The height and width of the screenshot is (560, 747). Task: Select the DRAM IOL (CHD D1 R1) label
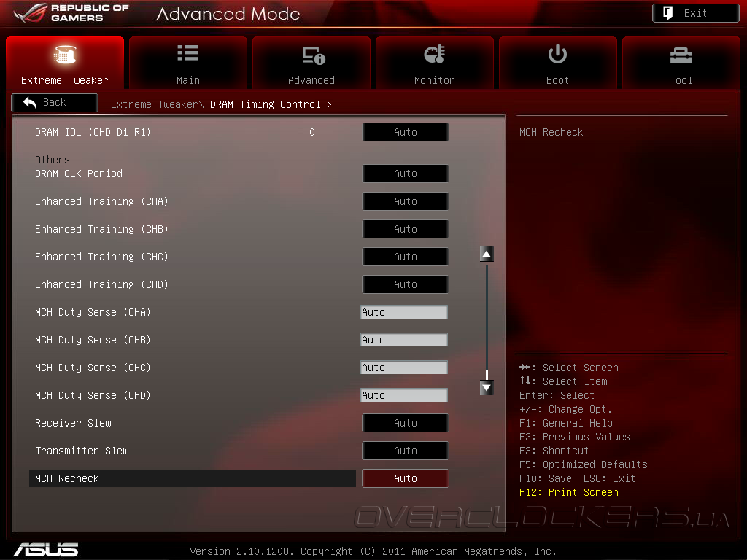(x=93, y=132)
